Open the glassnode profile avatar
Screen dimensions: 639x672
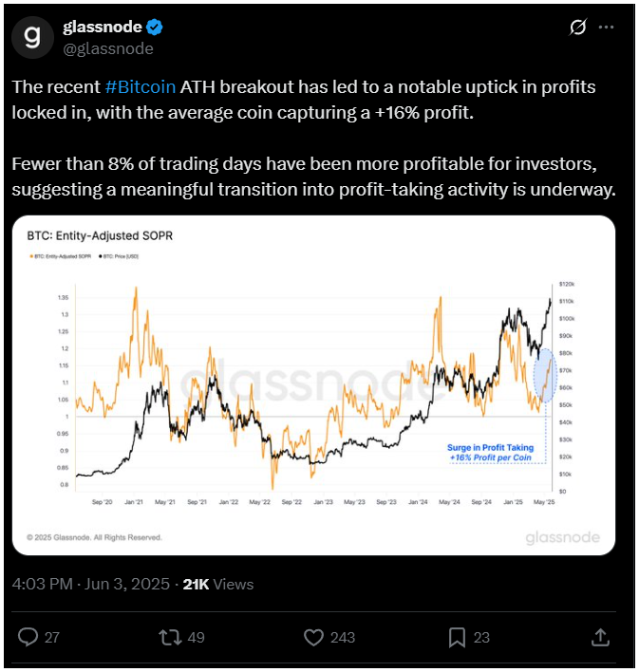pos(32,38)
